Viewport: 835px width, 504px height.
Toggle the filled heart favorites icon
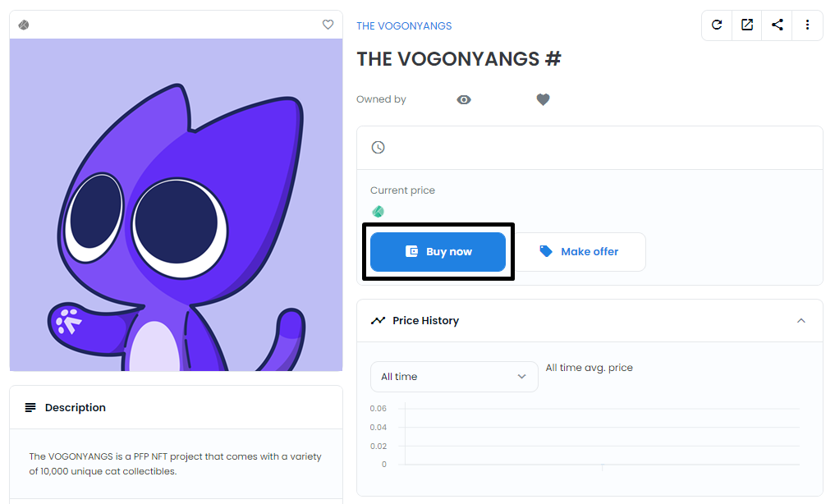(543, 99)
